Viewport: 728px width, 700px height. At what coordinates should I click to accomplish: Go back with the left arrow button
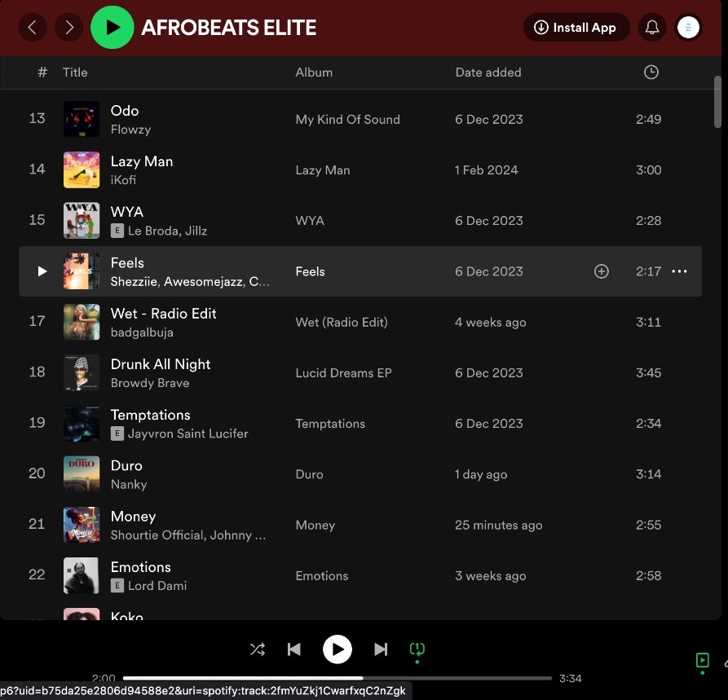click(x=32, y=28)
